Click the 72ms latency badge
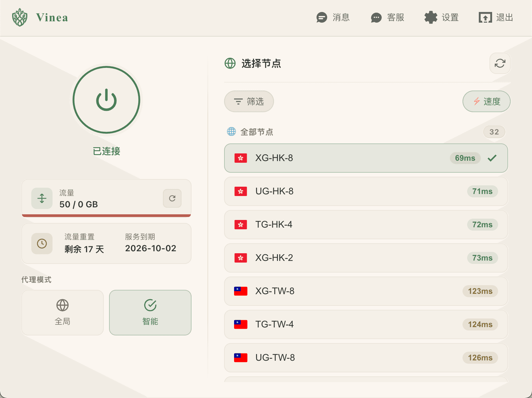 click(482, 225)
